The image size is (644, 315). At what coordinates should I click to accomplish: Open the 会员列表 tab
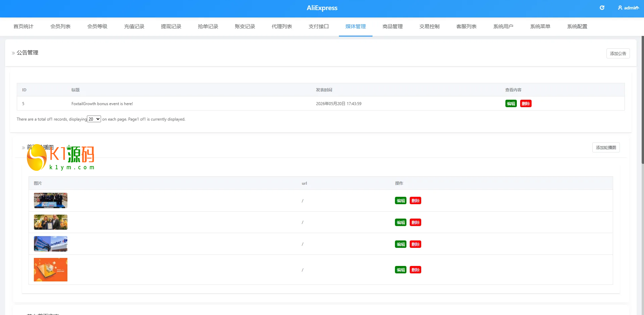click(x=60, y=27)
